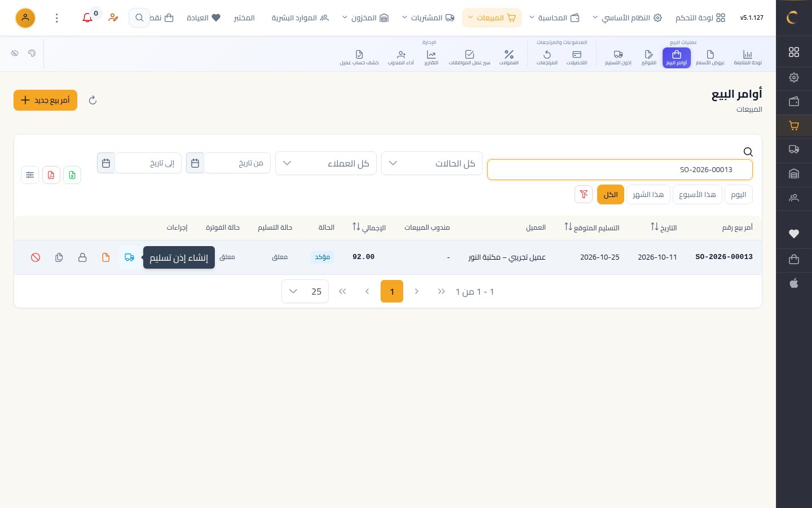
Task: Click the truck icon to create delivery note
Action: click(129, 257)
